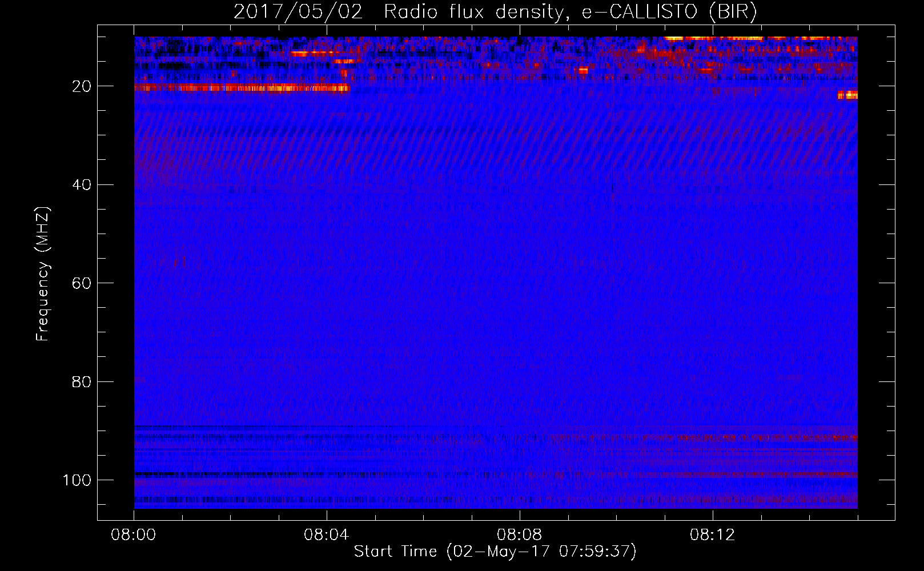Click the '08:00' time tick label
Screen dimensions: 924x571
pyautogui.click(x=134, y=535)
